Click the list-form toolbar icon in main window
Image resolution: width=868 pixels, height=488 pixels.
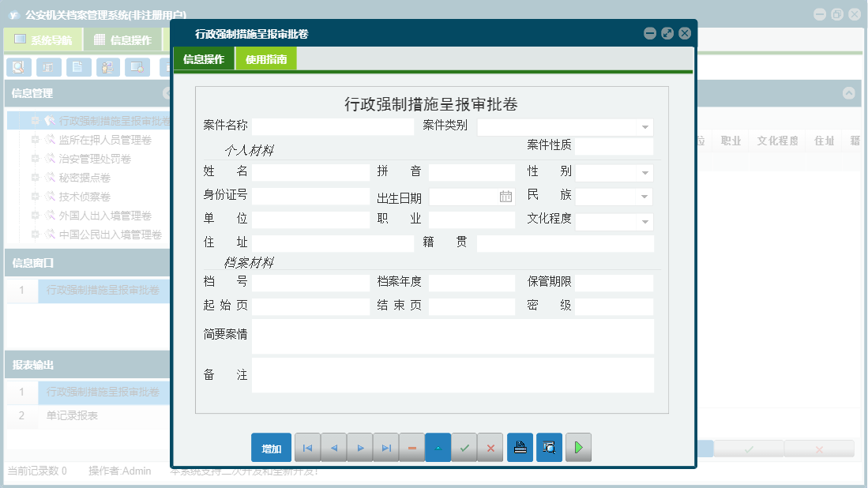click(x=49, y=67)
